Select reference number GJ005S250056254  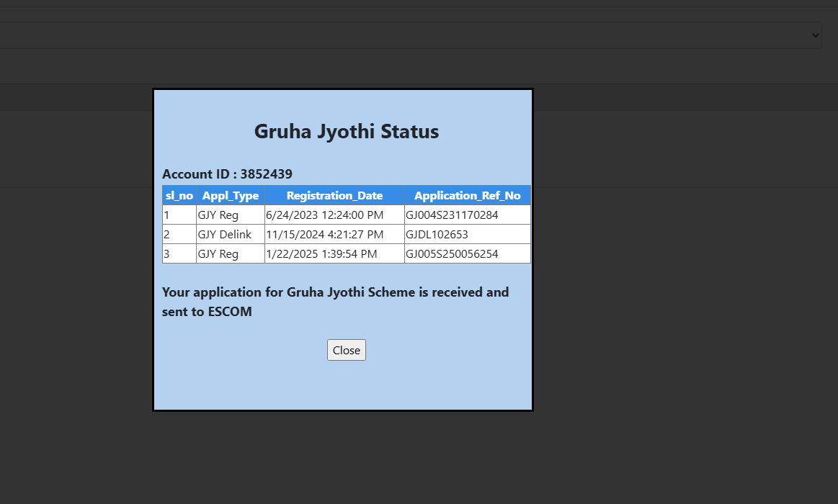(452, 254)
